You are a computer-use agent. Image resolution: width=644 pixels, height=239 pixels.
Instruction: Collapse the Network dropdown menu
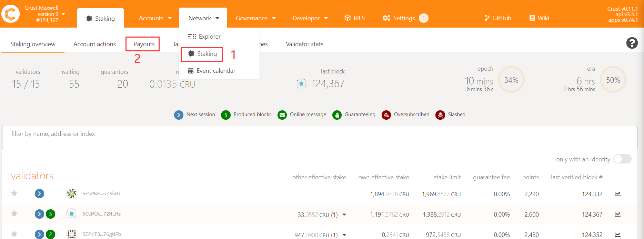203,18
